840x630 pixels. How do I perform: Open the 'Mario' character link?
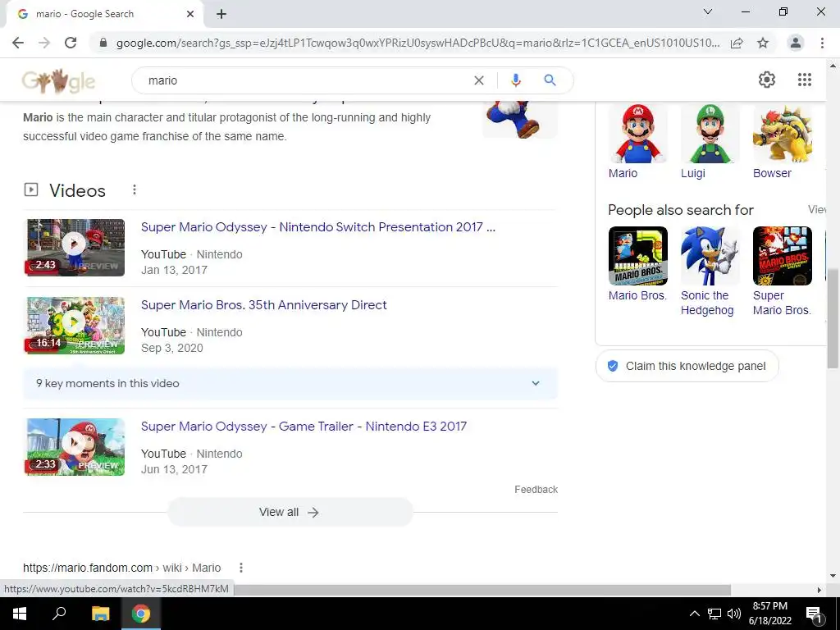click(x=623, y=173)
